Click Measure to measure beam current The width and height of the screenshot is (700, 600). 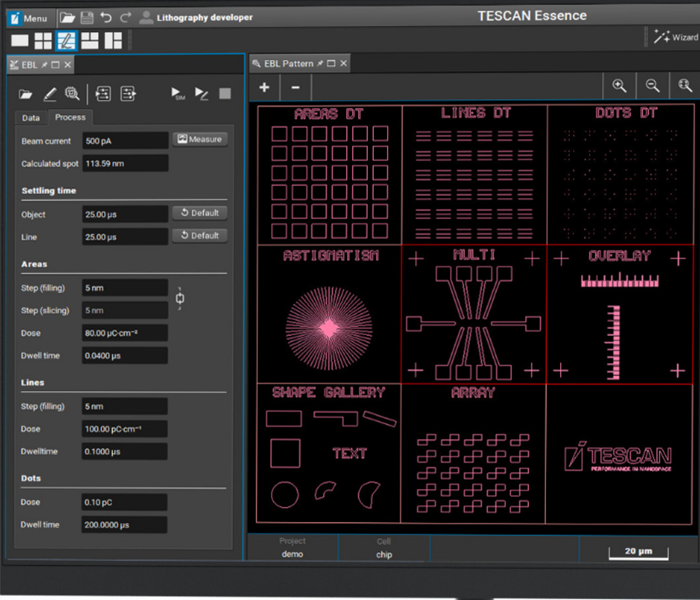pyautogui.click(x=199, y=139)
